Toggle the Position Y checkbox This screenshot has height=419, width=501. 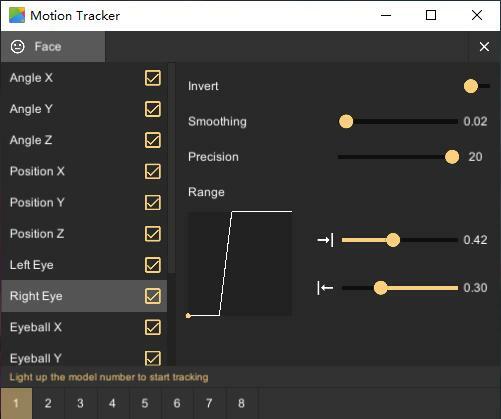point(153,203)
